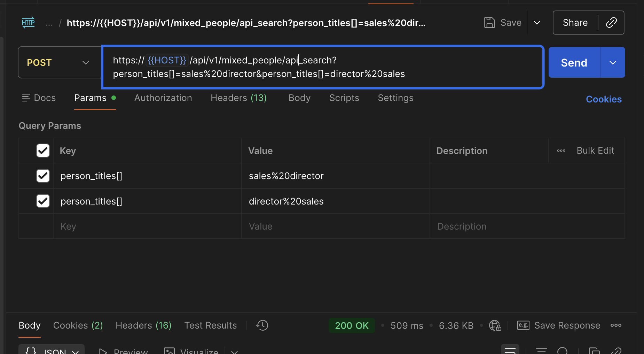
Task: Click the Save disk icon
Action: tap(489, 23)
